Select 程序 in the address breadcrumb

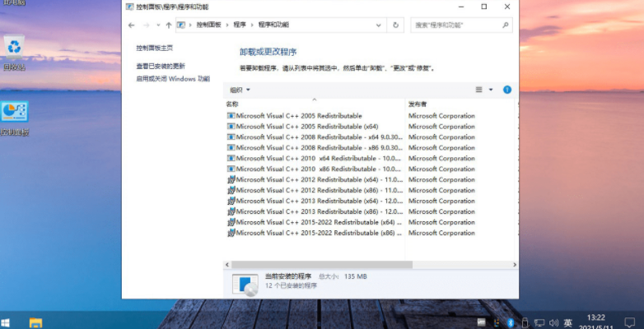240,25
